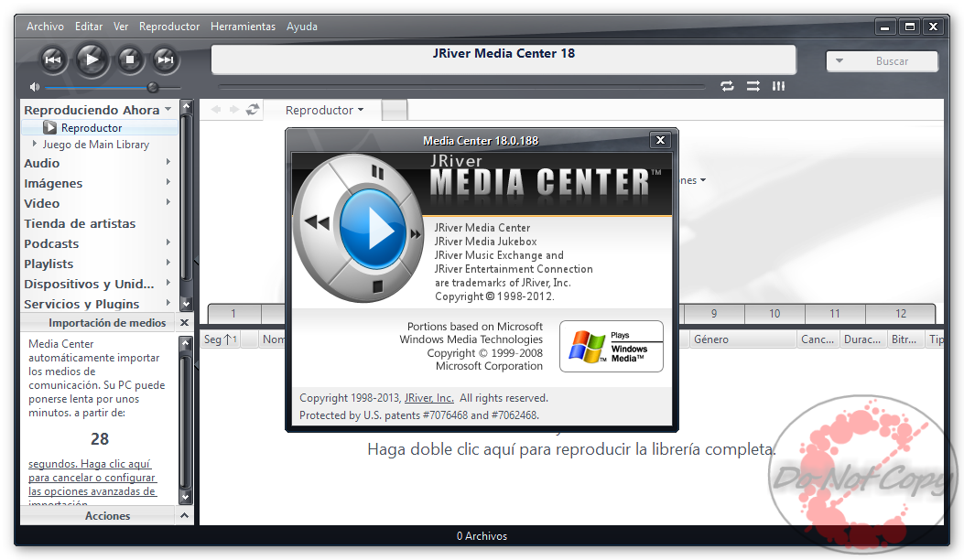
Task: Refresh the view icon
Action: click(x=252, y=110)
